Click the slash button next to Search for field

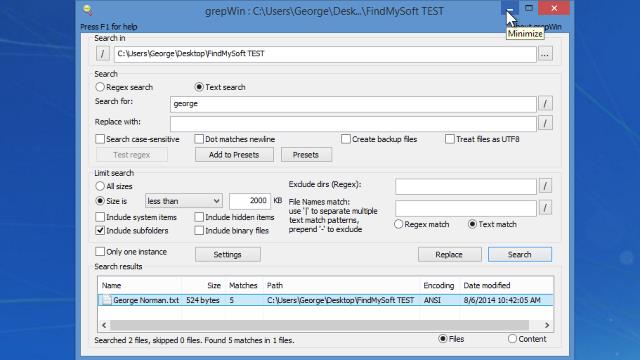pos(545,103)
